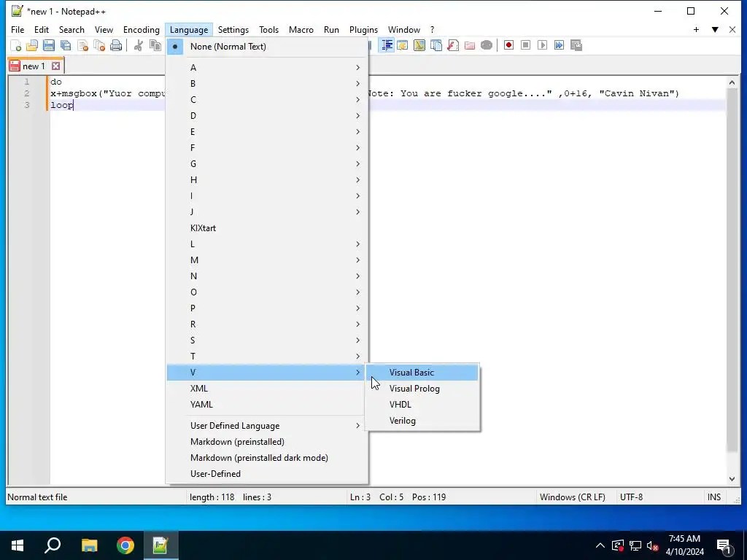747x560 pixels.
Task: Toggle the Monitoring eye toolbar icon
Action: tap(487, 45)
